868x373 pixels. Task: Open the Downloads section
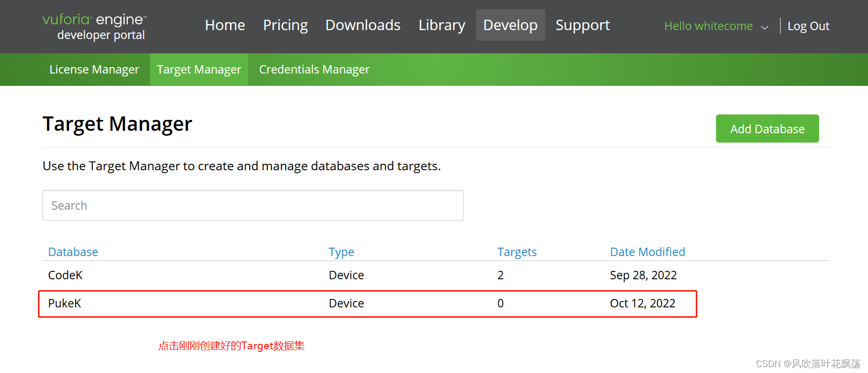pyautogui.click(x=363, y=25)
